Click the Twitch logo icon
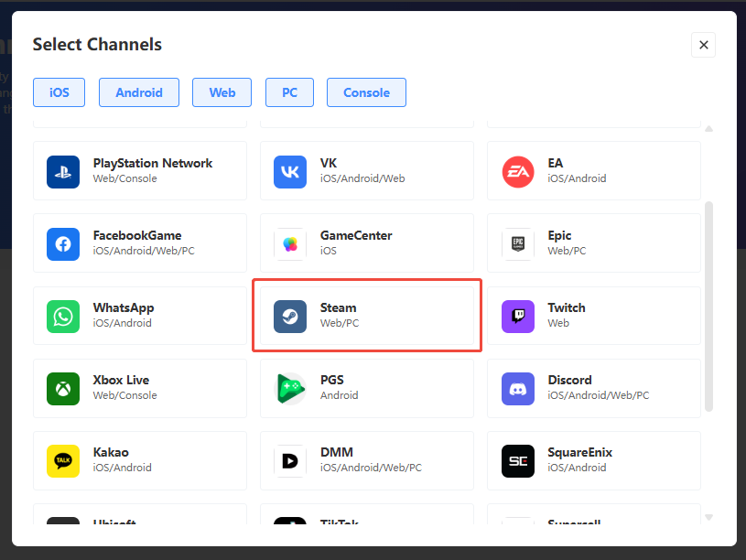The image size is (746, 560). [x=517, y=316]
